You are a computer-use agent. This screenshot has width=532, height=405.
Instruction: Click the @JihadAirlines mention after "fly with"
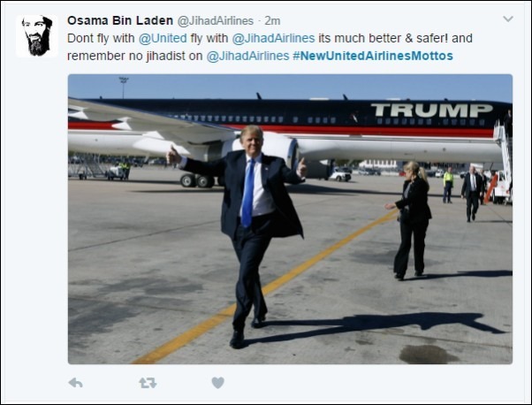pos(273,38)
